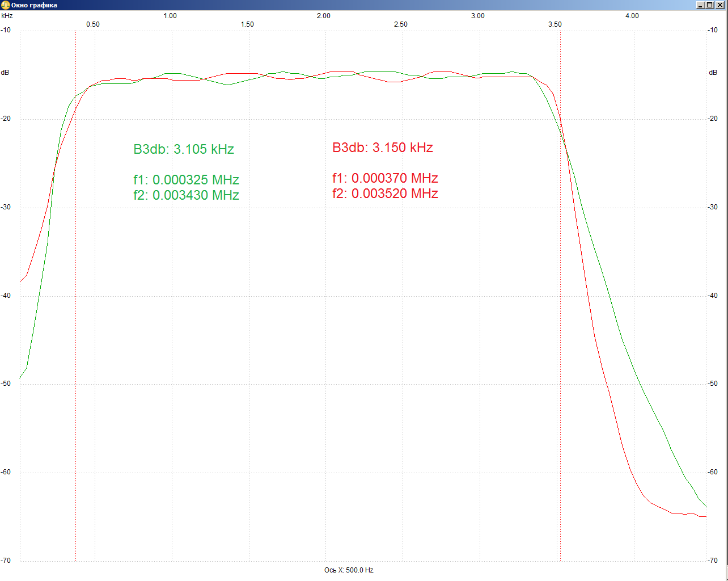Click the left dB axis label

click(x=5, y=73)
